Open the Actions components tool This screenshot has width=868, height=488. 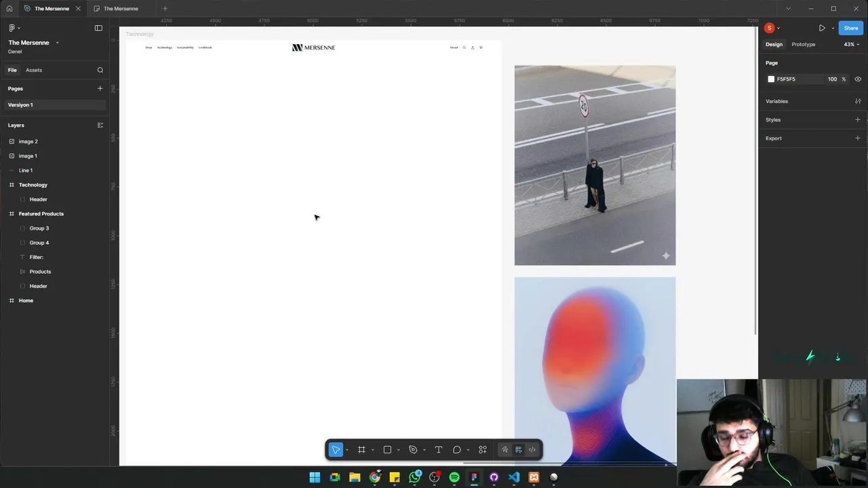click(x=483, y=450)
